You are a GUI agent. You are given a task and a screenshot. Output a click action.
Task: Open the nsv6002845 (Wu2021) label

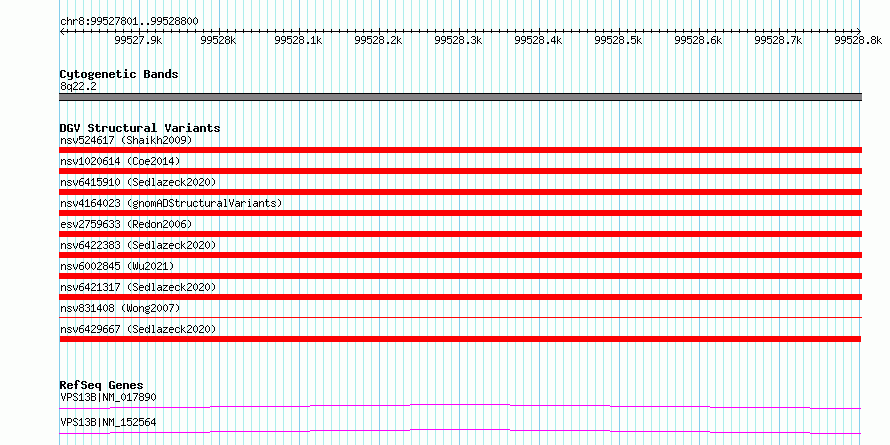pos(117,266)
